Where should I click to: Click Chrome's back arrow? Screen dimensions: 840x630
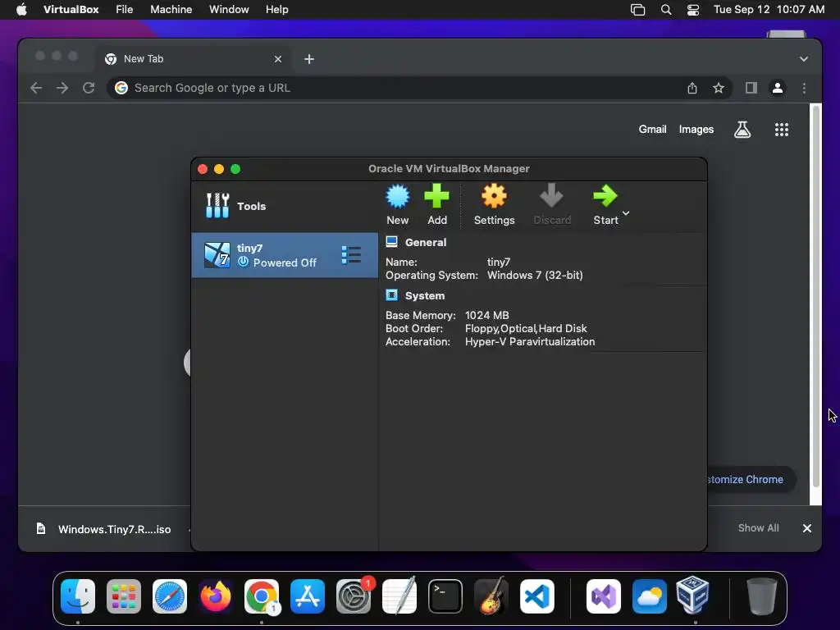click(36, 88)
